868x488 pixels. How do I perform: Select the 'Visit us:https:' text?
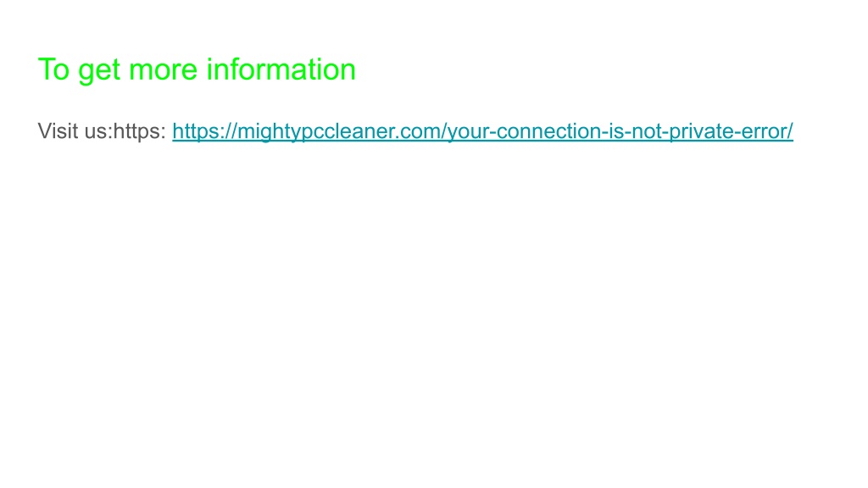click(x=102, y=131)
